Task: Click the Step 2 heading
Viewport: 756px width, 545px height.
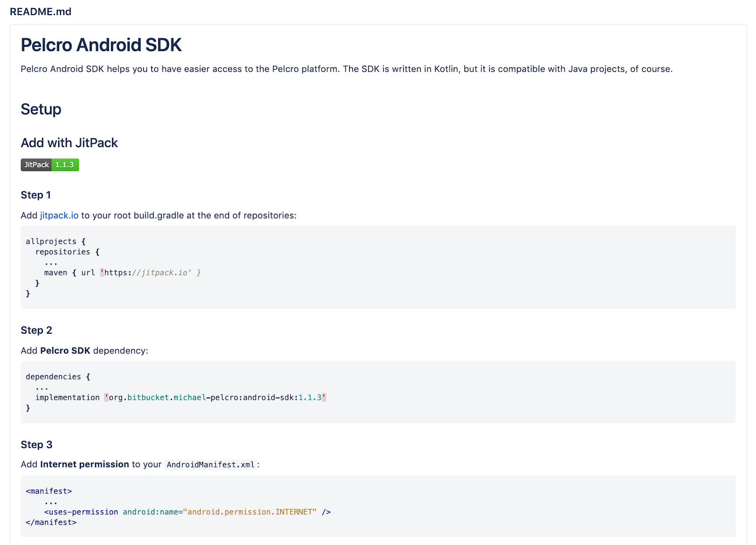Action: click(x=36, y=330)
